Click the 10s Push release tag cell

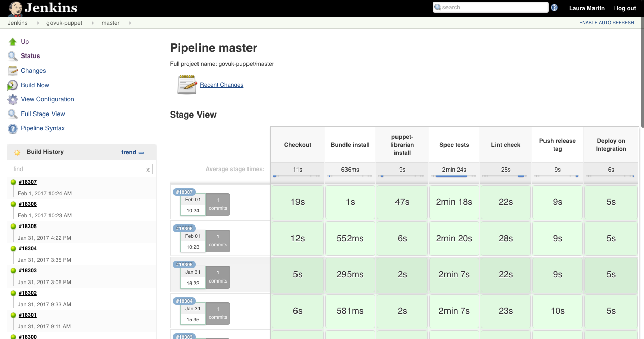tap(557, 311)
